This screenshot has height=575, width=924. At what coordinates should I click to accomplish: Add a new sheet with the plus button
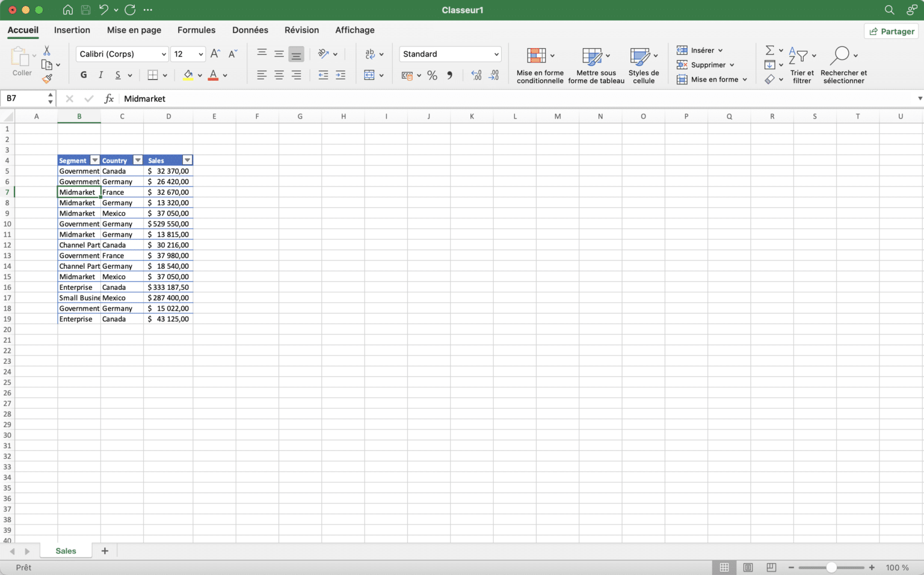coord(105,550)
